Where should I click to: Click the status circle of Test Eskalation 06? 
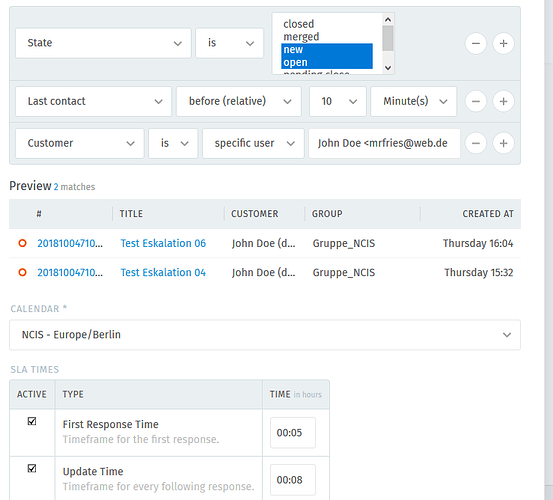point(22,243)
